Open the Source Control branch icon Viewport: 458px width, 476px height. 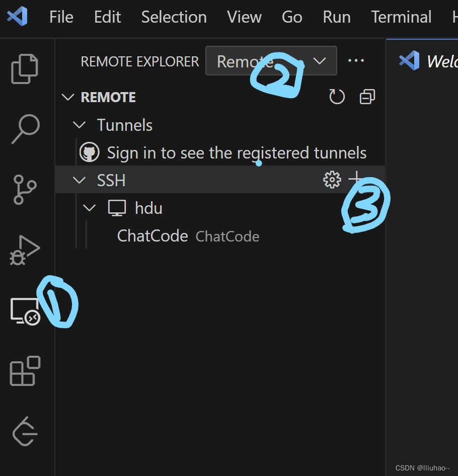tap(25, 189)
